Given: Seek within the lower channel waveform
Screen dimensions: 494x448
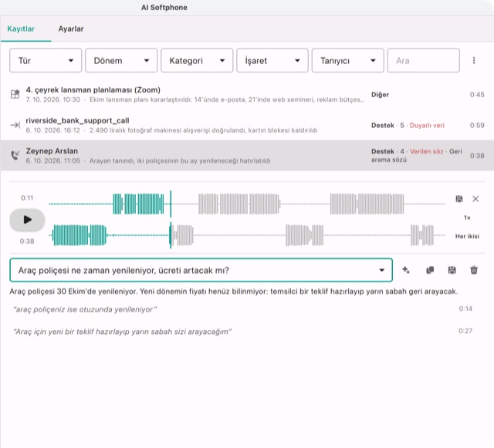Looking at the screenshot, I should [247, 235].
